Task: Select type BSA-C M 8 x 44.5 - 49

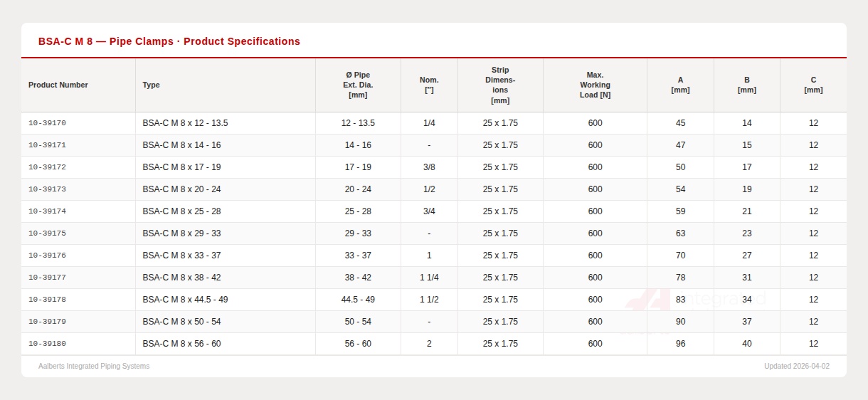Action: (185, 300)
